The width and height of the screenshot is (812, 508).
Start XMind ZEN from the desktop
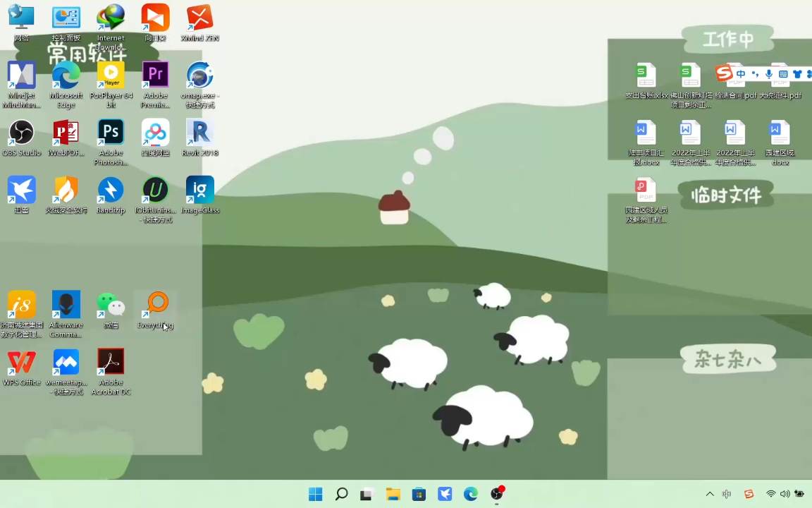pyautogui.click(x=199, y=18)
